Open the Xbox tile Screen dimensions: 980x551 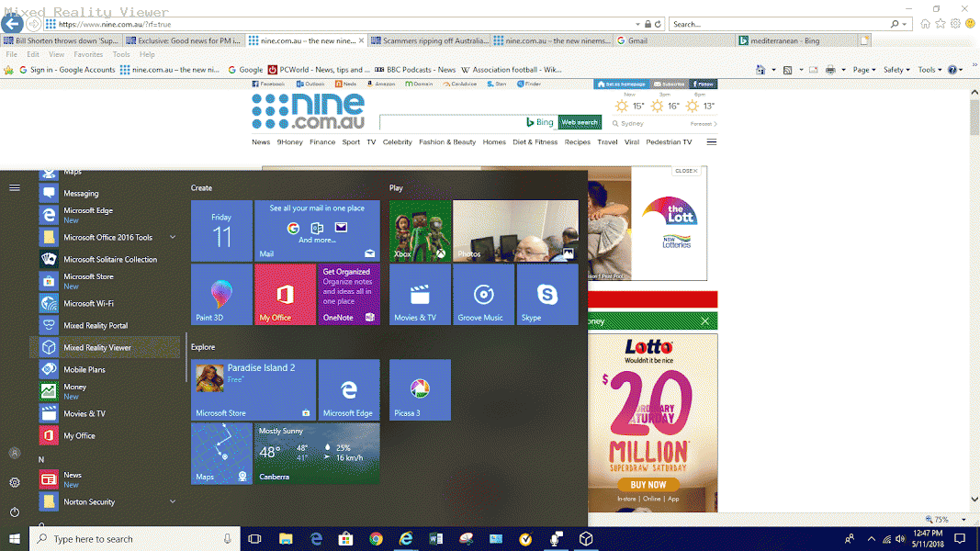point(420,231)
